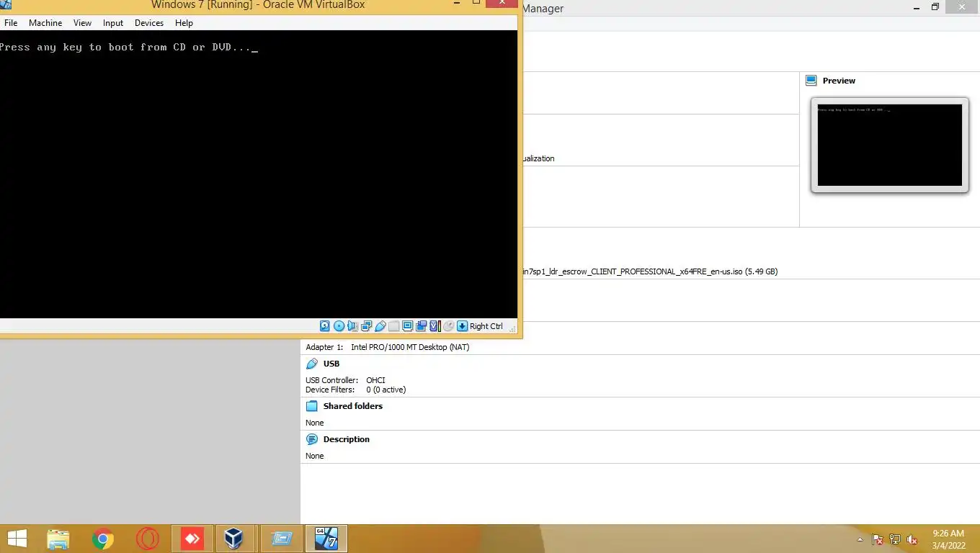This screenshot has width=980, height=553.
Task: Click the Intel PRO/1000 MT Desktop (NAT) text
Action: (x=410, y=347)
